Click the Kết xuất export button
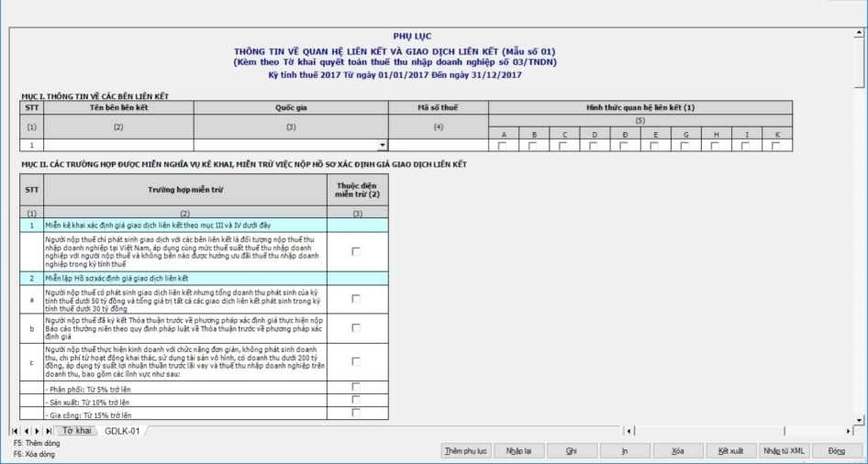This screenshot has width=868, height=464. coord(730,451)
